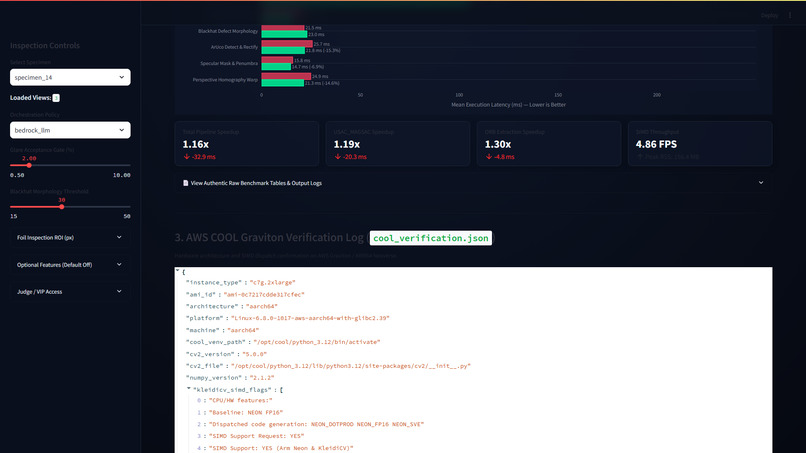Click the Blackhat Morphology Threshold slider handle
The image size is (806, 453).
[62, 207]
